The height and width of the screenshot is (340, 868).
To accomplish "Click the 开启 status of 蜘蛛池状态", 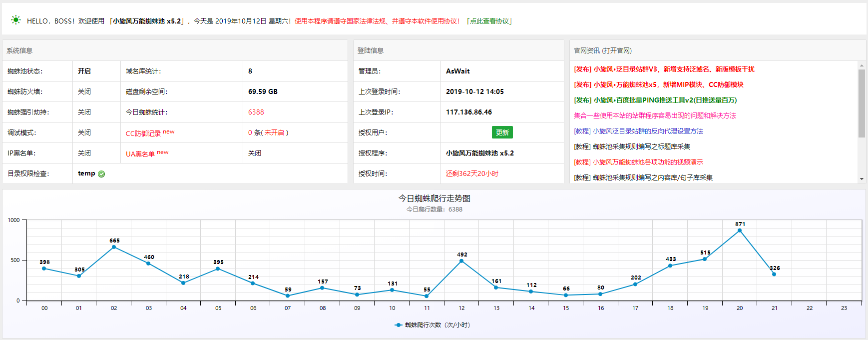I will pyautogui.click(x=84, y=71).
